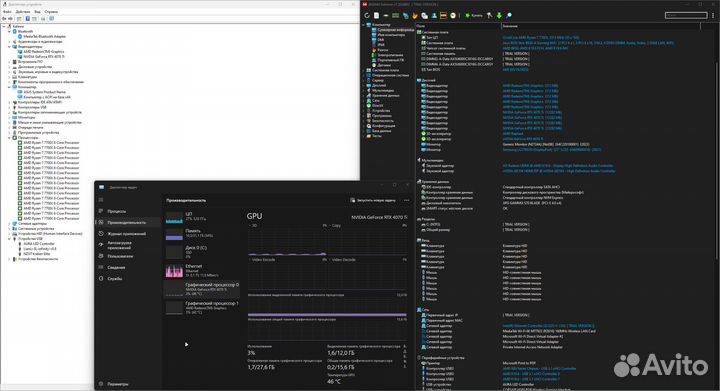Image resolution: width=720 pixels, height=391 pixels.
Task: Expand Клавиатуры node in Device Manager
Action: [x=9, y=77]
